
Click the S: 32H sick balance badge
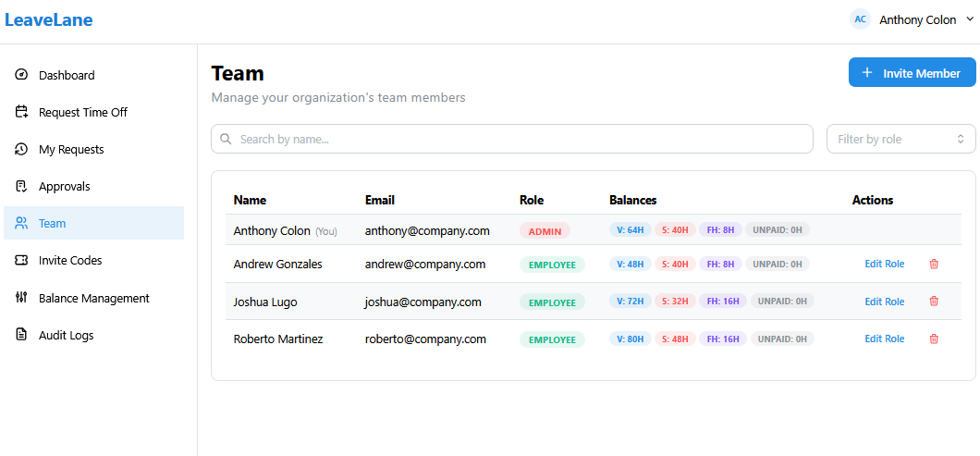pos(675,302)
